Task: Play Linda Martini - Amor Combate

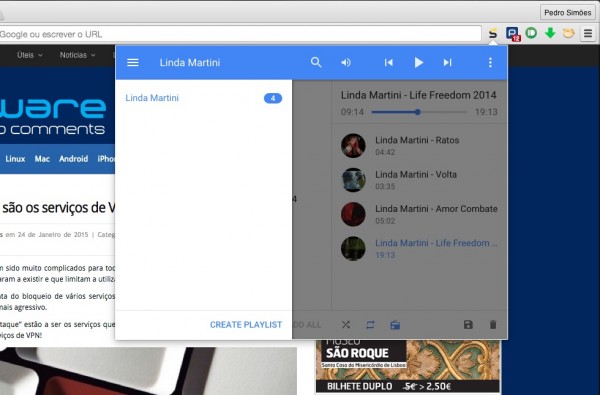Action: click(x=420, y=214)
